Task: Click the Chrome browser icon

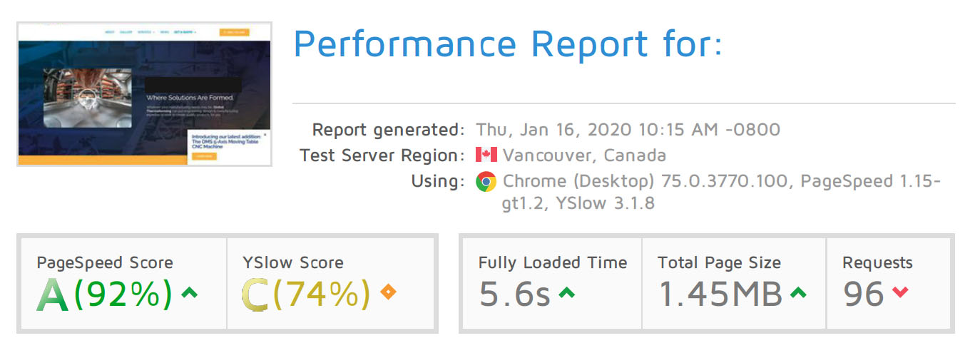Action: click(486, 181)
